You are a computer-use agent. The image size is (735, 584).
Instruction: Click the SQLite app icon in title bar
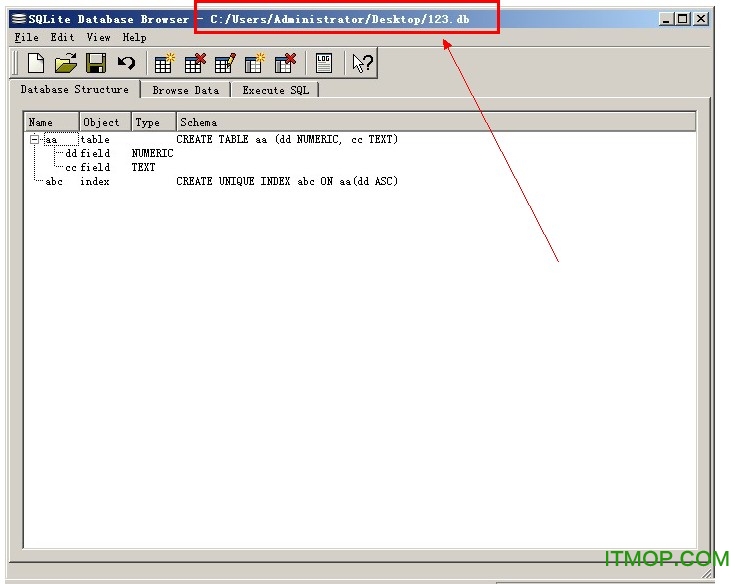click(18, 19)
